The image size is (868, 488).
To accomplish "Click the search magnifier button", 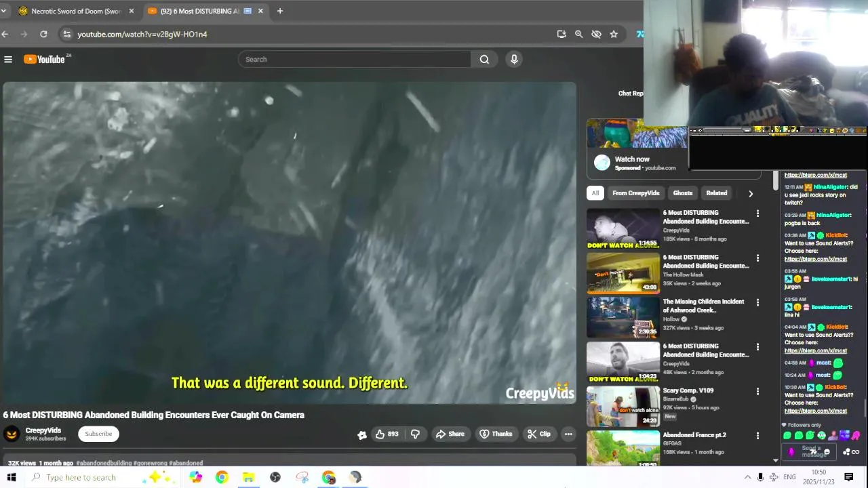I will [x=484, y=60].
